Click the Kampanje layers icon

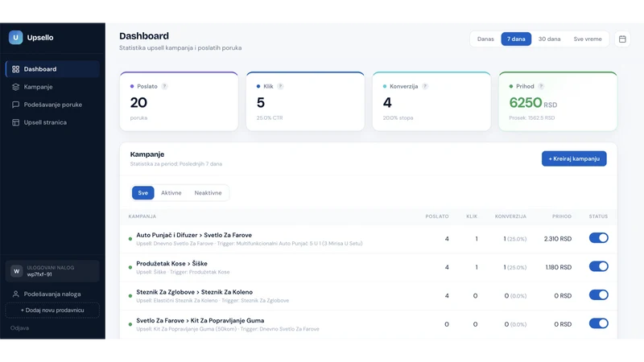coord(15,87)
